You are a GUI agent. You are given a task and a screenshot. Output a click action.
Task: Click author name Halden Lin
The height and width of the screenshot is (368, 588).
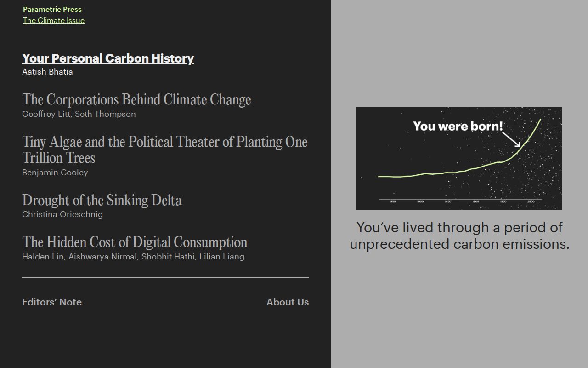coord(43,257)
